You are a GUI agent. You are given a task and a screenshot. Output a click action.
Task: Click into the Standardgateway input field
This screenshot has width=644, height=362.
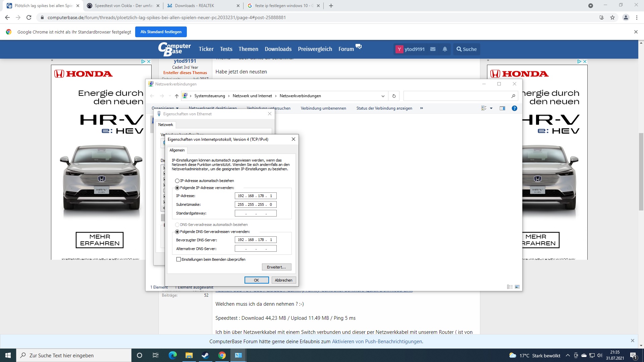point(256,213)
